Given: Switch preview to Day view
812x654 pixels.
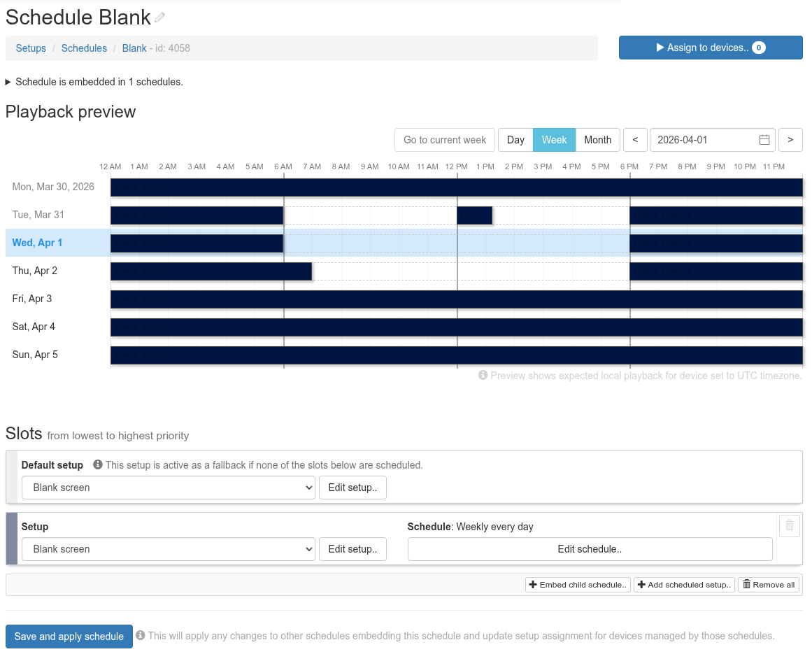Looking at the screenshot, I should click(x=515, y=140).
